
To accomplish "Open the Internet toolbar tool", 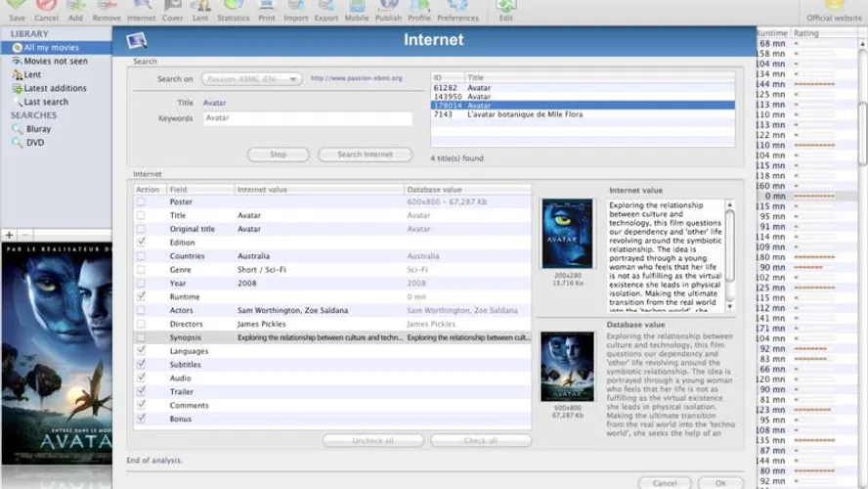I will pyautogui.click(x=141, y=10).
